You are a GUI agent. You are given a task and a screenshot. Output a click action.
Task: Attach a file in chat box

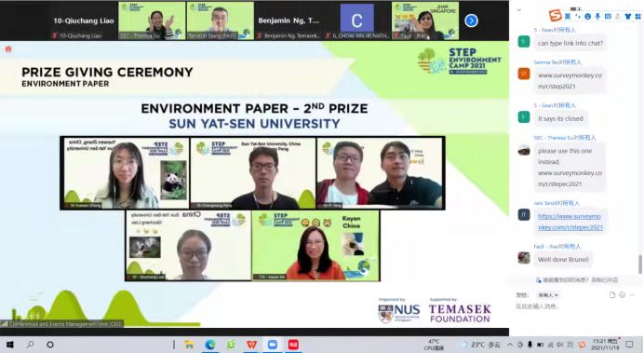tap(612, 295)
